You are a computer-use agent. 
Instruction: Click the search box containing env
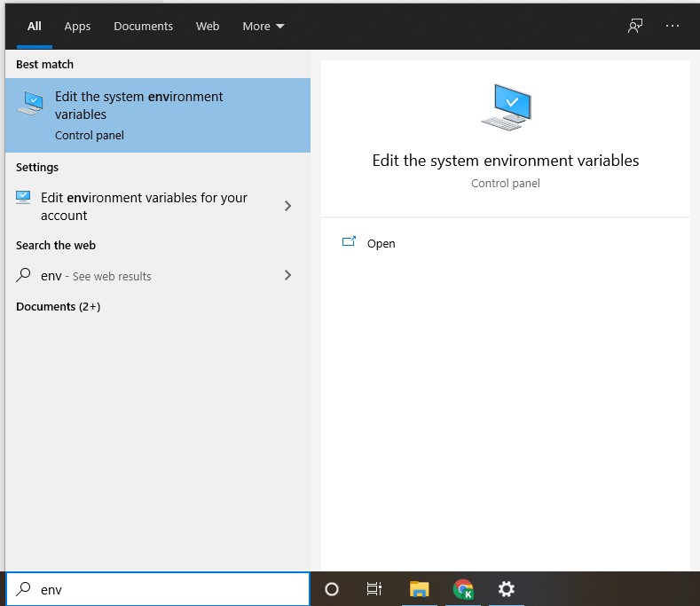[x=169, y=589]
